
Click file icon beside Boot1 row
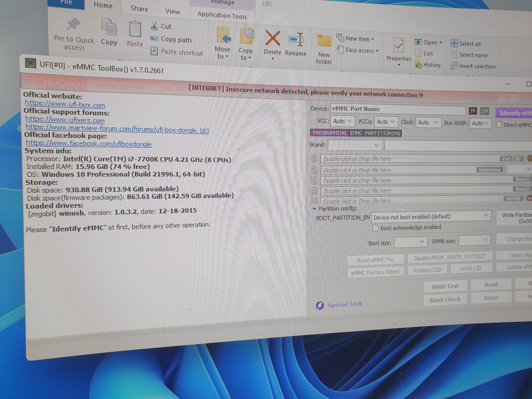(x=315, y=180)
